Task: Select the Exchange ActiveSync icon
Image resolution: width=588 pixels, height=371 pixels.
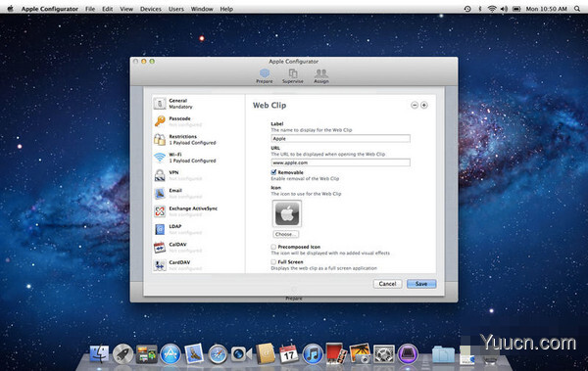Action: pyautogui.click(x=160, y=211)
